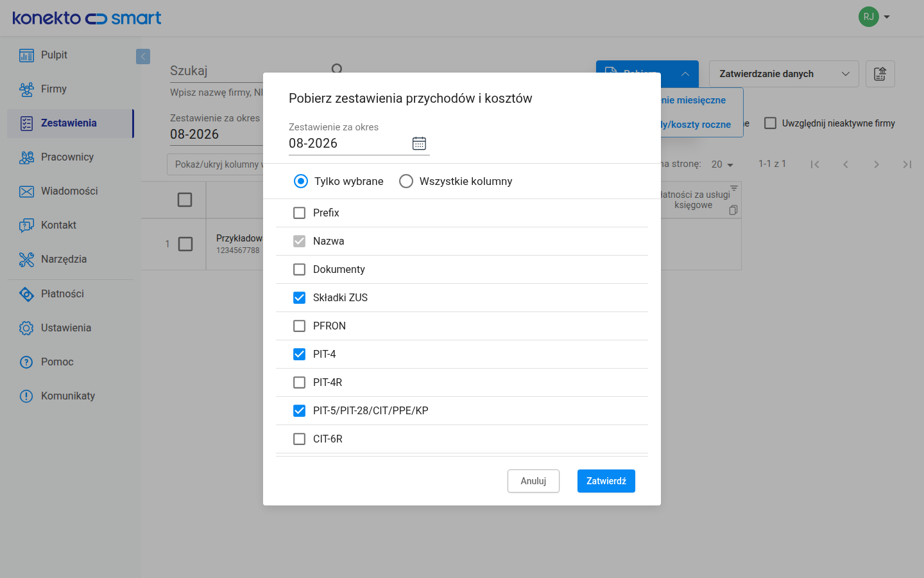The height and width of the screenshot is (578, 924).
Task: Select the Zestawienia reports icon
Action: (x=26, y=123)
